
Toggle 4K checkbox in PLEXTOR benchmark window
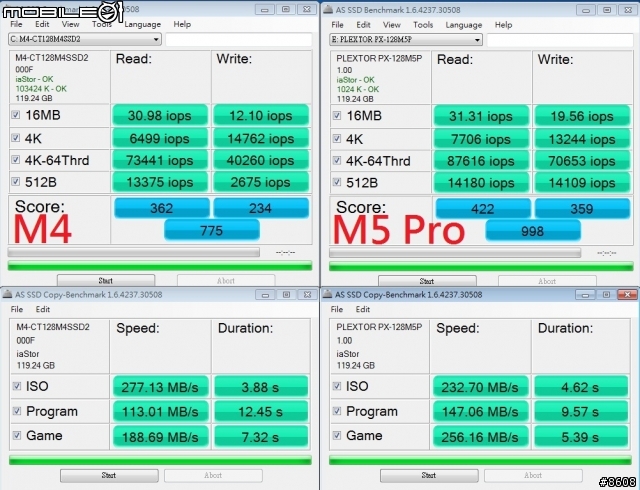point(337,138)
